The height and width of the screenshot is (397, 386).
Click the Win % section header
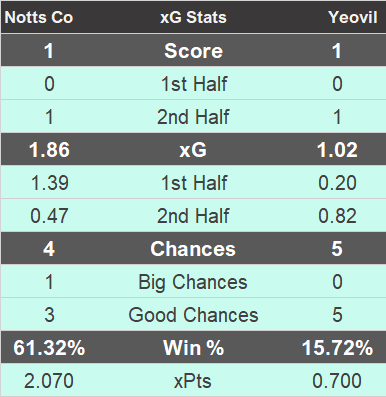pyautogui.click(x=194, y=348)
